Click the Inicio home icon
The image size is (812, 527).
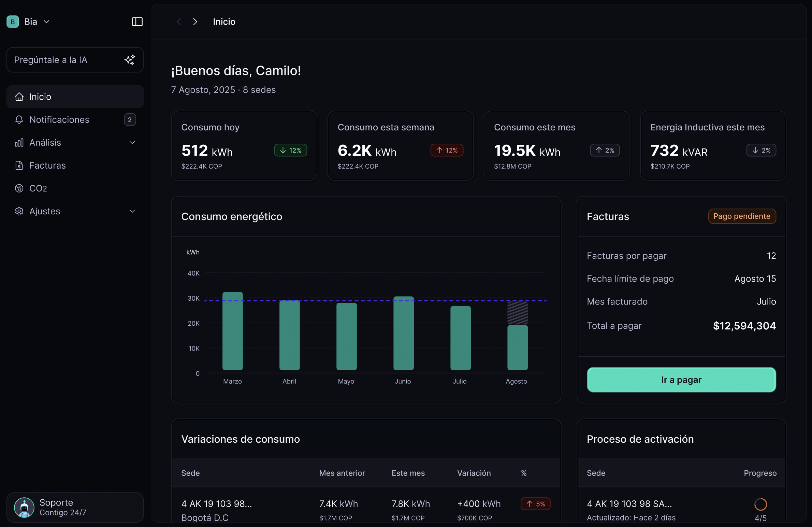19,97
